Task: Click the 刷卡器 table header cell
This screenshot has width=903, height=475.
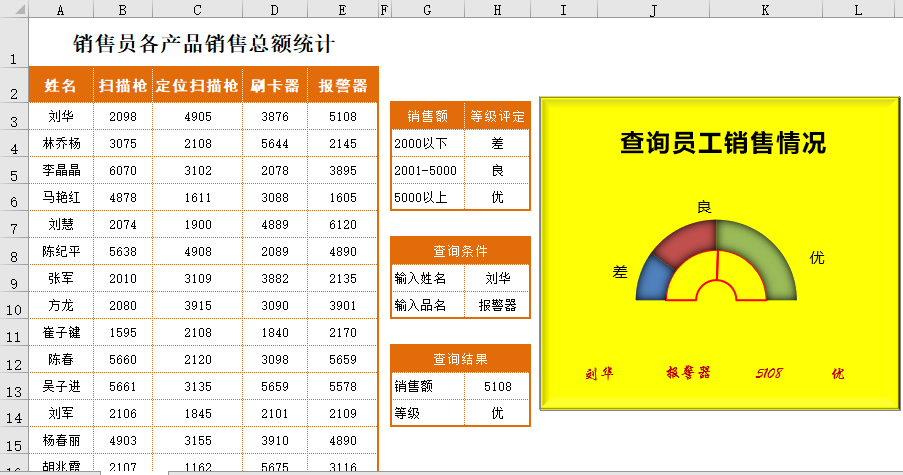Action: coord(275,86)
